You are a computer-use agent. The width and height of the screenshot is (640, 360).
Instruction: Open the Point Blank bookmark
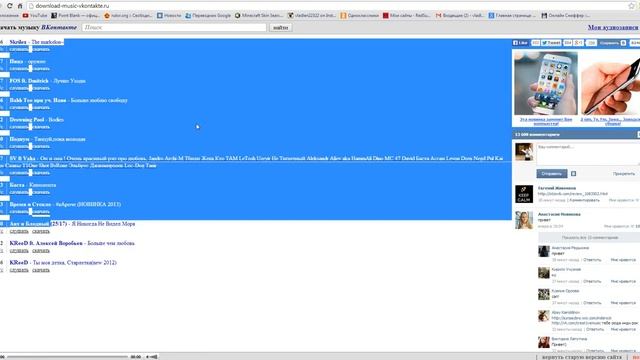75,16
